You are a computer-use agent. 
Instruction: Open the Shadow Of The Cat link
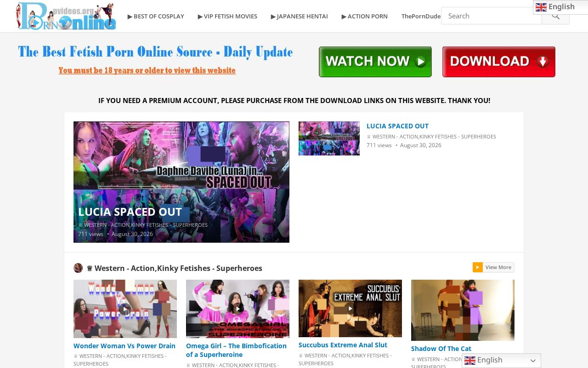click(x=441, y=349)
